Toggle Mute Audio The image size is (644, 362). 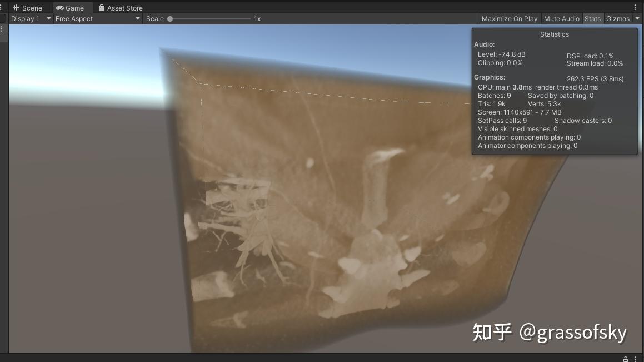562,18
